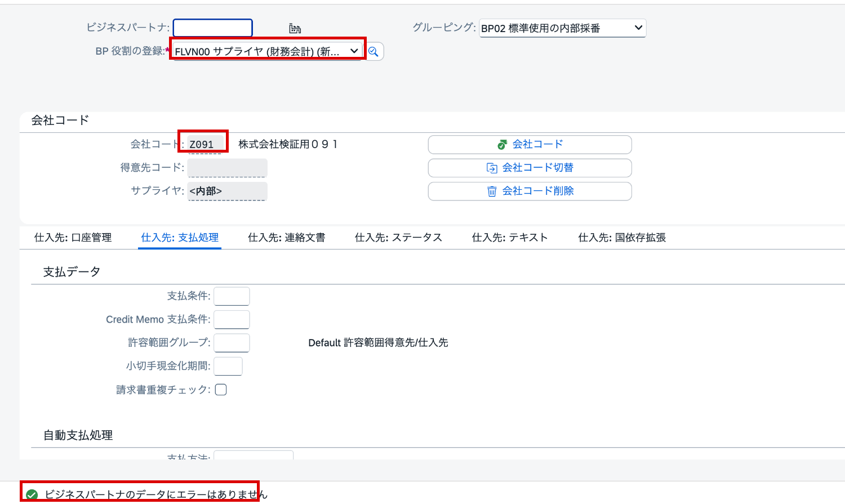Click the Credit Memo 支払条件 input field
Screen dimensions: 845x504
(232, 319)
